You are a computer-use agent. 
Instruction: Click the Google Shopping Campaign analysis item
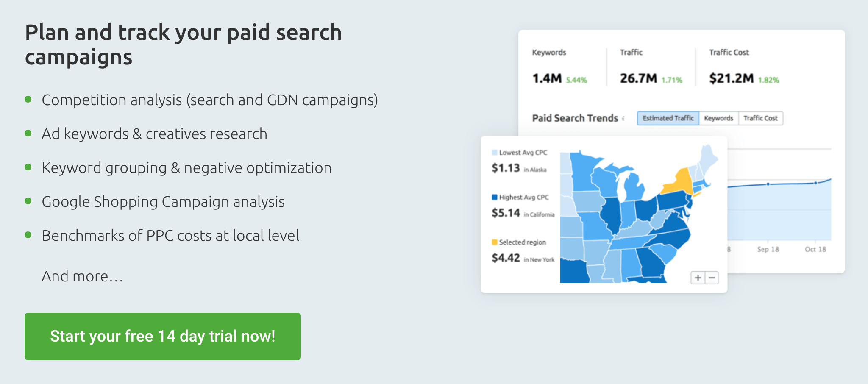coord(163,202)
